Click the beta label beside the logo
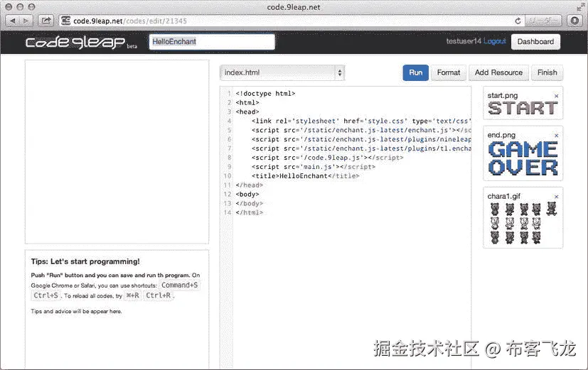The image size is (588, 370). coord(132,46)
